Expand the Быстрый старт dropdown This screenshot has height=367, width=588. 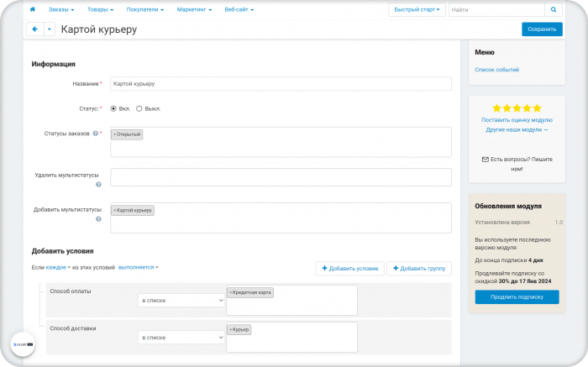click(x=417, y=10)
